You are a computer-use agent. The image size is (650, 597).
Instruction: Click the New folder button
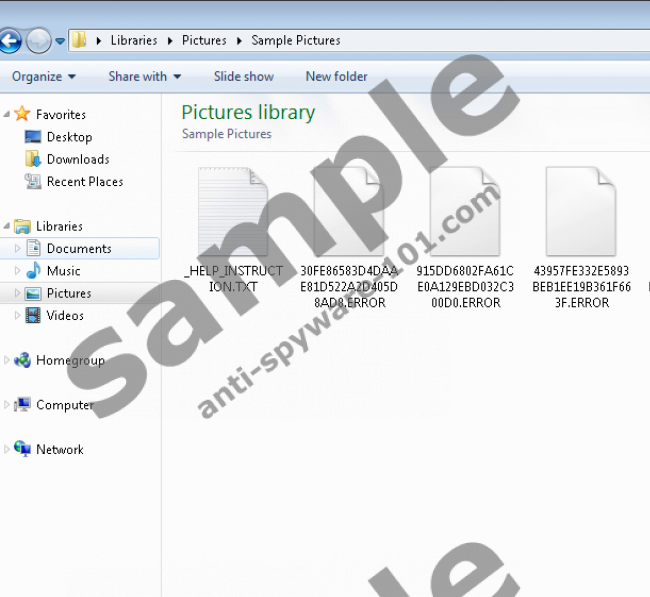pos(336,77)
